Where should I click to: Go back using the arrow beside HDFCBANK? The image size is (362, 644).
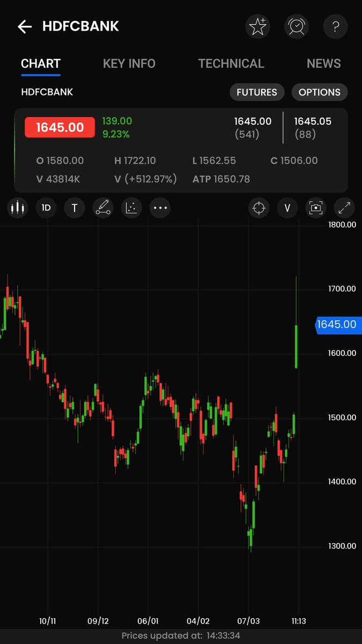pos(25,26)
